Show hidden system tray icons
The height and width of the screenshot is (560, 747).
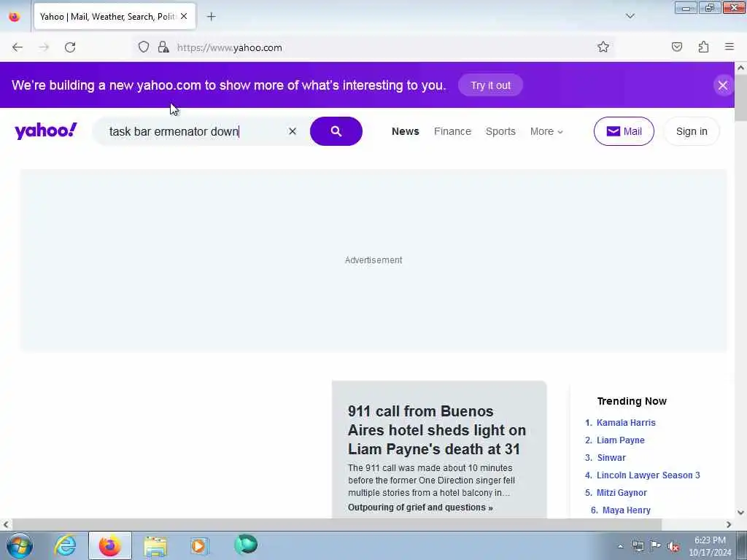[x=620, y=546]
